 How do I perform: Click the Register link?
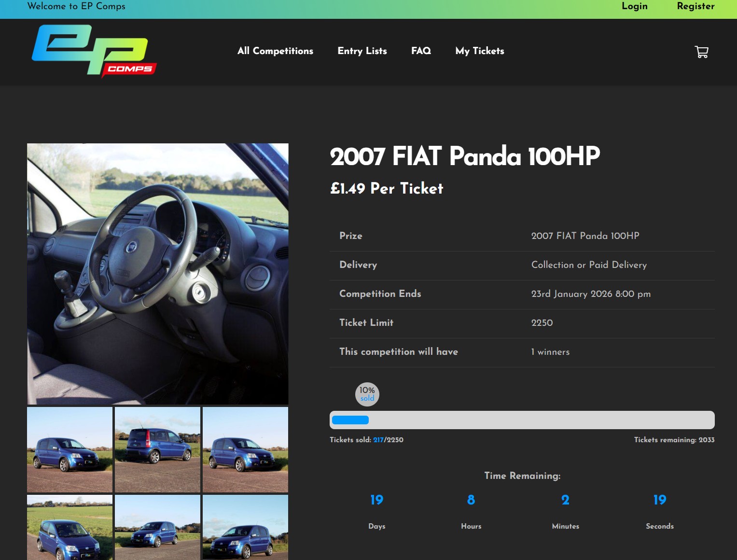click(695, 6)
